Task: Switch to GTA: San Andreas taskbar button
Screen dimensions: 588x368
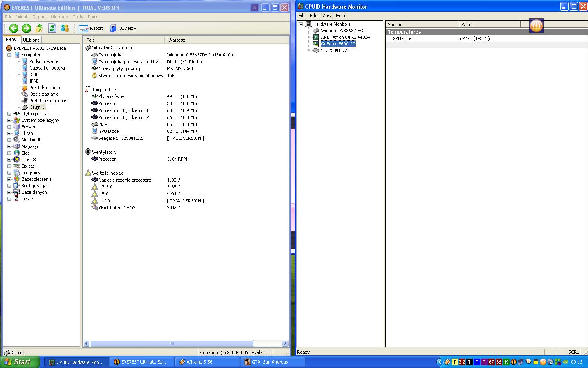Action: tap(273, 362)
